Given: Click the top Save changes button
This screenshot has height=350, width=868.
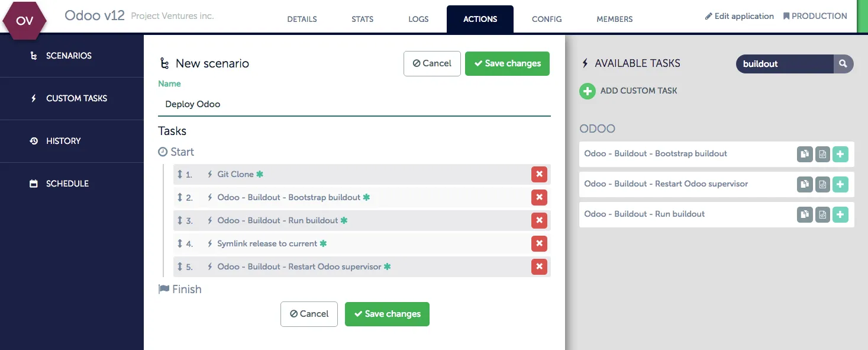Looking at the screenshot, I should point(507,63).
